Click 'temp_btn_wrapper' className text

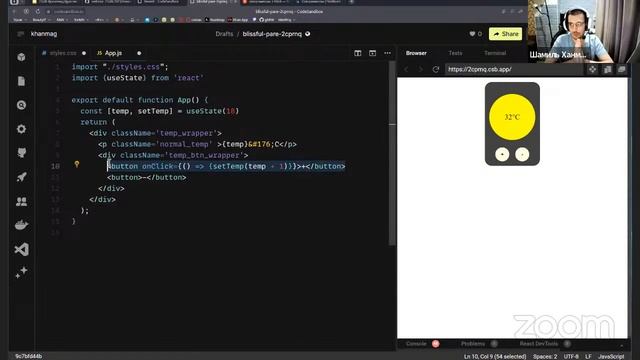(x=204, y=155)
